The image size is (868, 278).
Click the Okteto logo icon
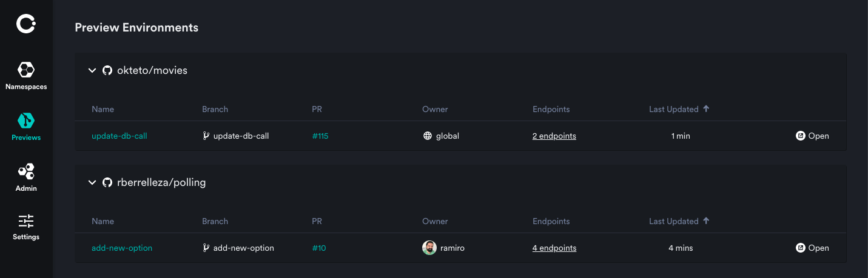click(x=26, y=24)
